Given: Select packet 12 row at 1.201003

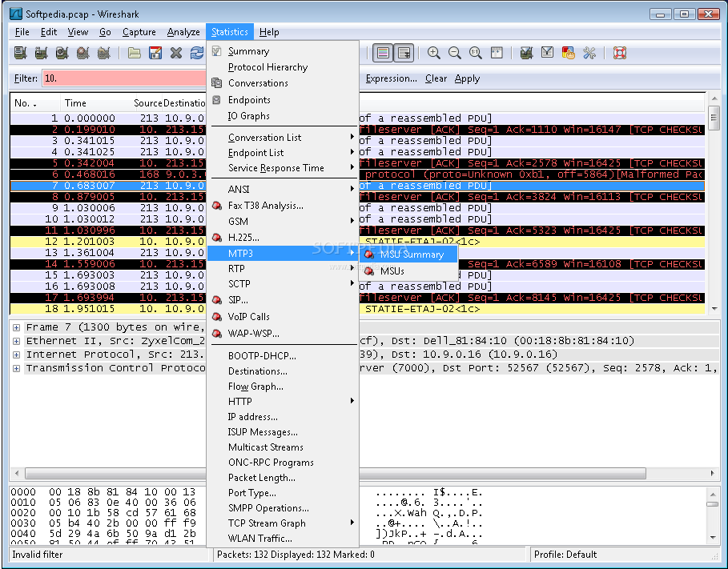Looking at the screenshot, I should coord(357,242).
